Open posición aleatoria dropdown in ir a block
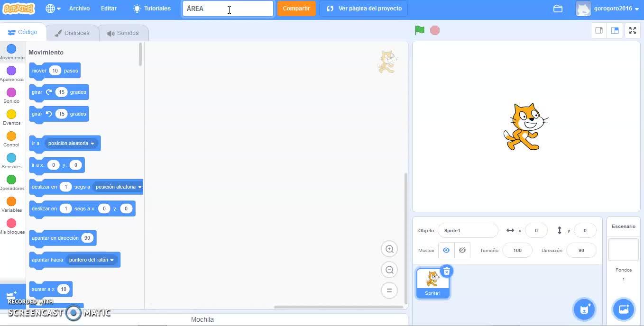Image resolution: width=644 pixels, height=326 pixels. pos(71,143)
